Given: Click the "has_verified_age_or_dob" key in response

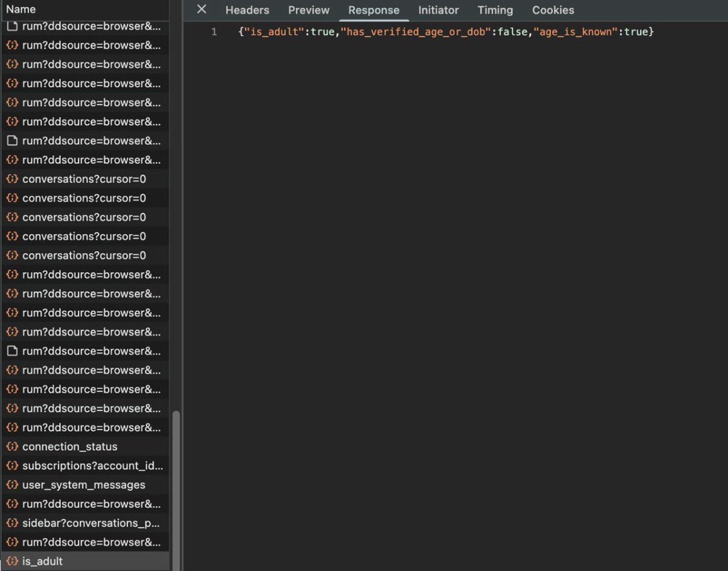Looking at the screenshot, I should [x=416, y=32].
